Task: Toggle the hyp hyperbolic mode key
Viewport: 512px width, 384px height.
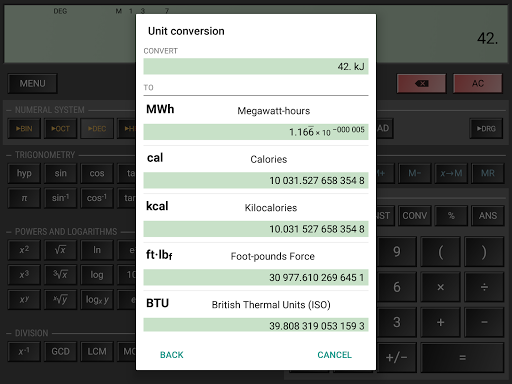Action: coord(24,173)
